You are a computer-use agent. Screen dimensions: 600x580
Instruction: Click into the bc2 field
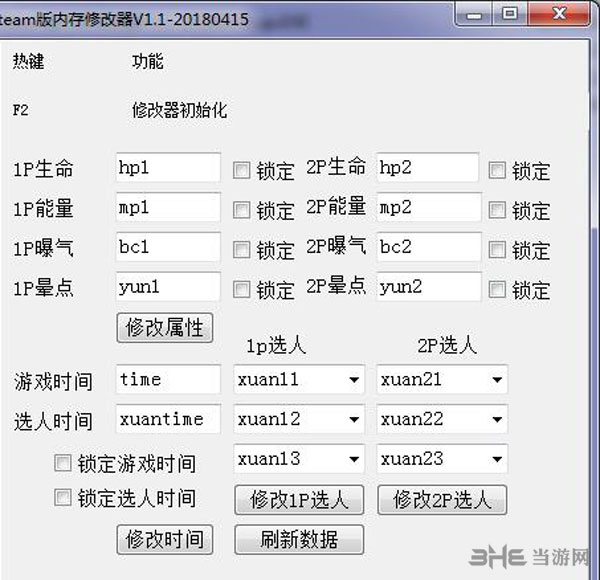coord(429,247)
